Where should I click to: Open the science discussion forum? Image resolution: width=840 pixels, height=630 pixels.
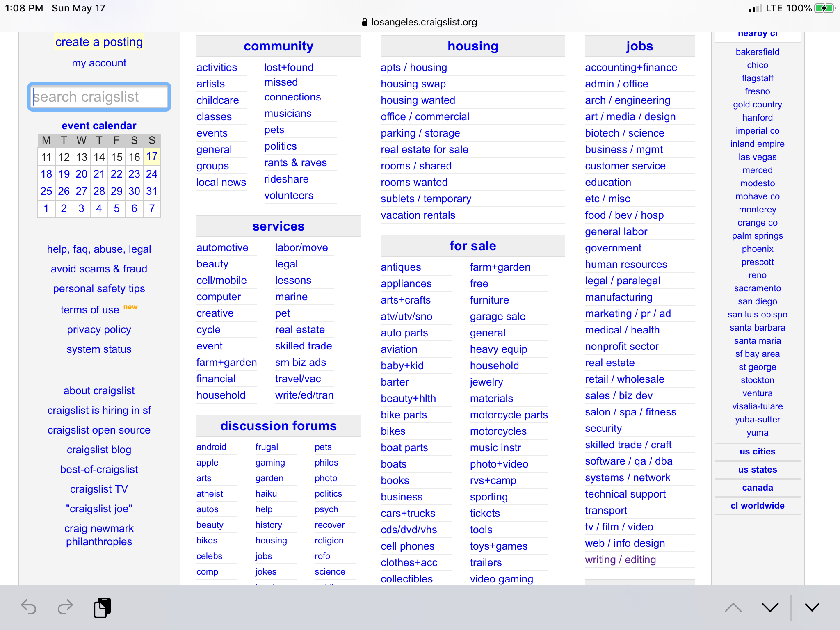click(x=330, y=571)
